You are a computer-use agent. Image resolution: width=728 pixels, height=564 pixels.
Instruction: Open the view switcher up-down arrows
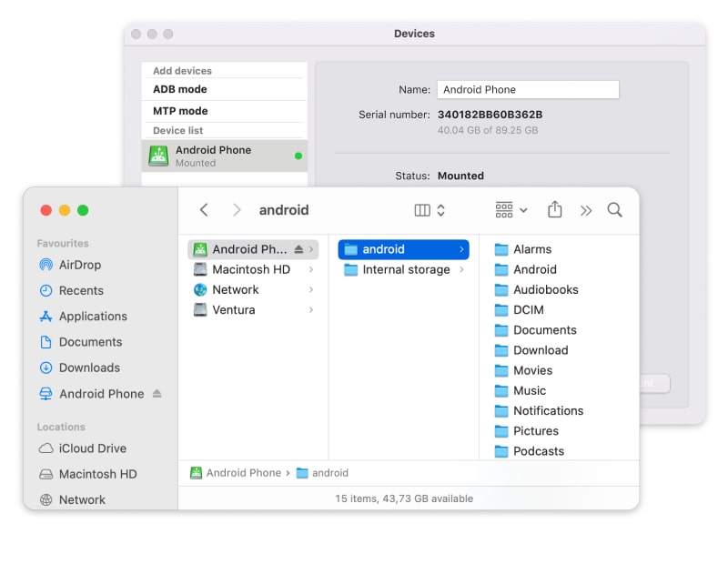tap(441, 210)
